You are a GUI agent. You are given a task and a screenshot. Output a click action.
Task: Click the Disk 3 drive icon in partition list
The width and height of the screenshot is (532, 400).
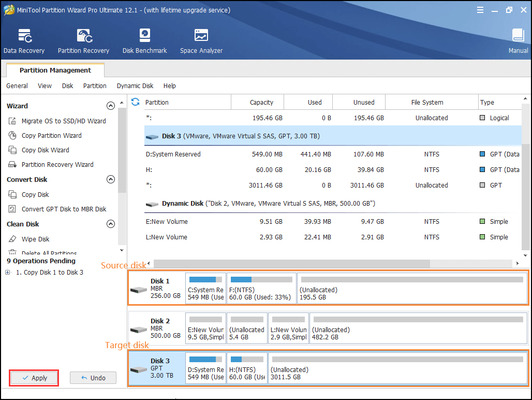coord(152,136)
